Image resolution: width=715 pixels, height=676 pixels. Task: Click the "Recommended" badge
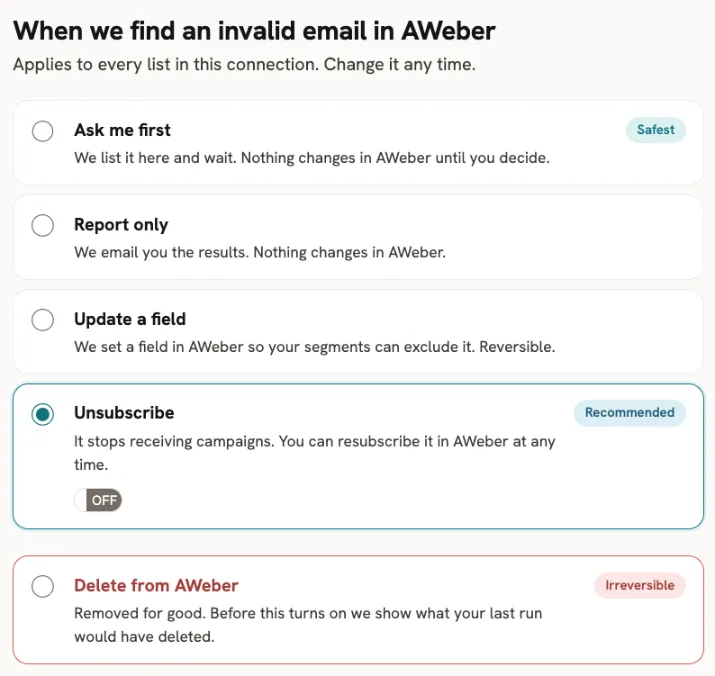point(630,413)
